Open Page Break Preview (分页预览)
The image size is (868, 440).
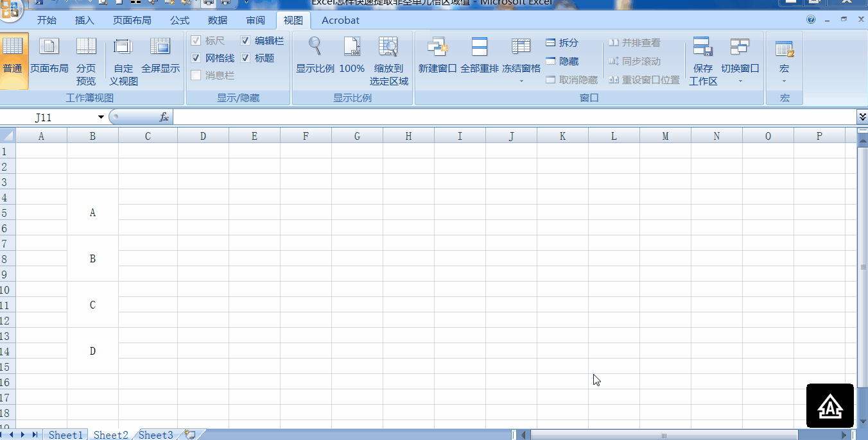click(86, 61)
